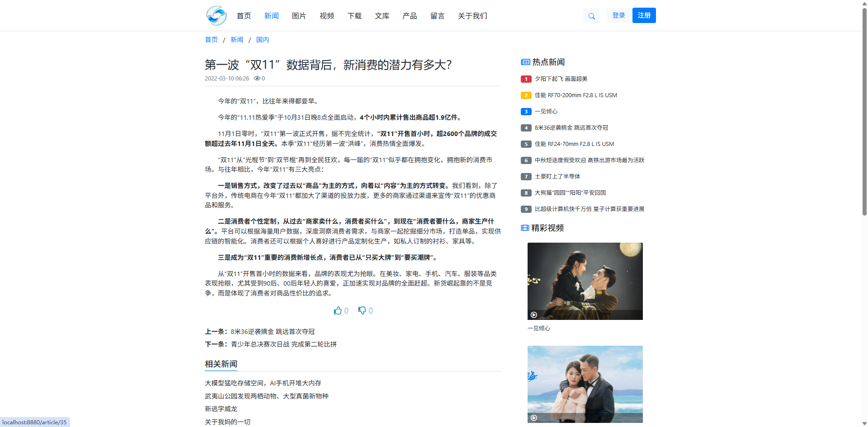Open previous article 8米36逆袭摘金 link

pos(272,332)
